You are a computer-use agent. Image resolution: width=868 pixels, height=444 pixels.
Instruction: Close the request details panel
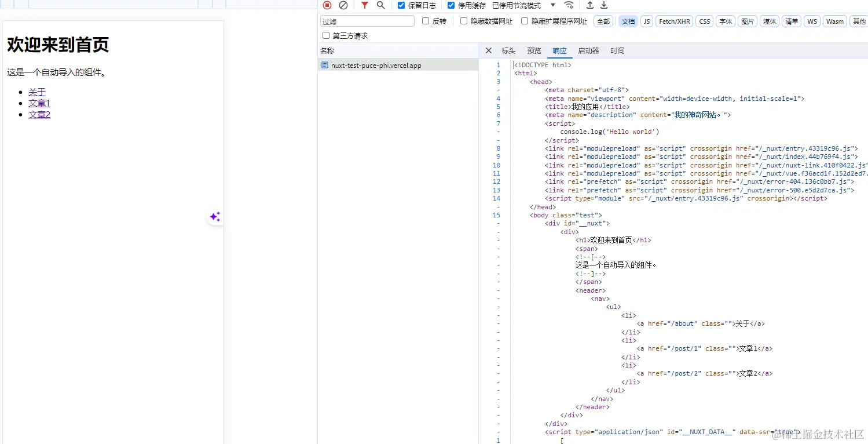[x=489, y=50]
